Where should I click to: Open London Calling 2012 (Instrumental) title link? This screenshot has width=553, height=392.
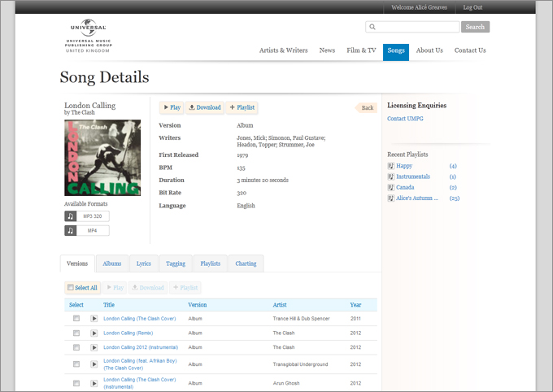141,347
